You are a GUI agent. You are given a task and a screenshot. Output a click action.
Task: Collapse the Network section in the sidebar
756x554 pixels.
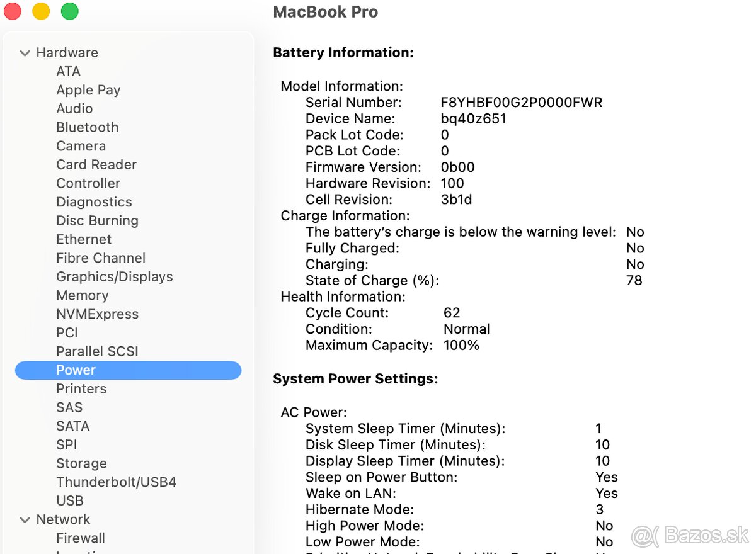point(25,519)
